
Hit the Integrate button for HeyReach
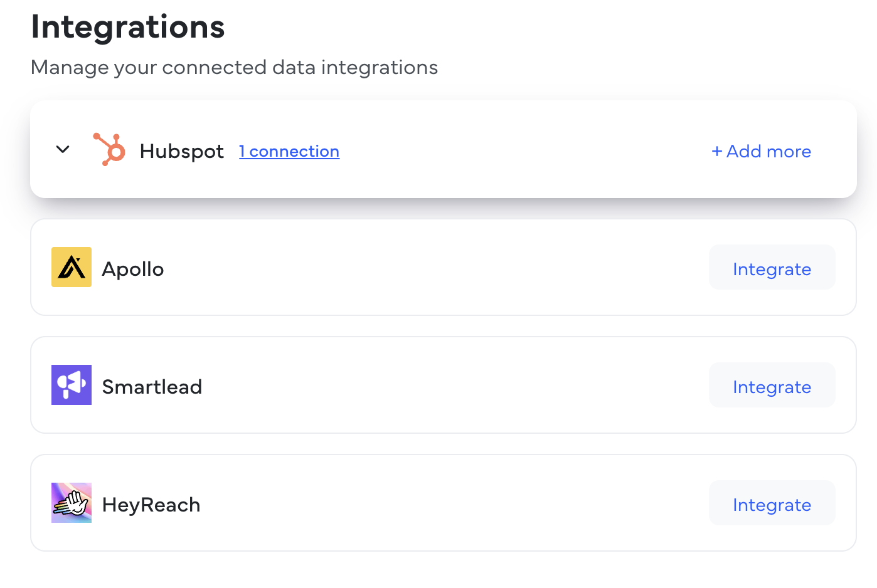[x=772, y=503]
